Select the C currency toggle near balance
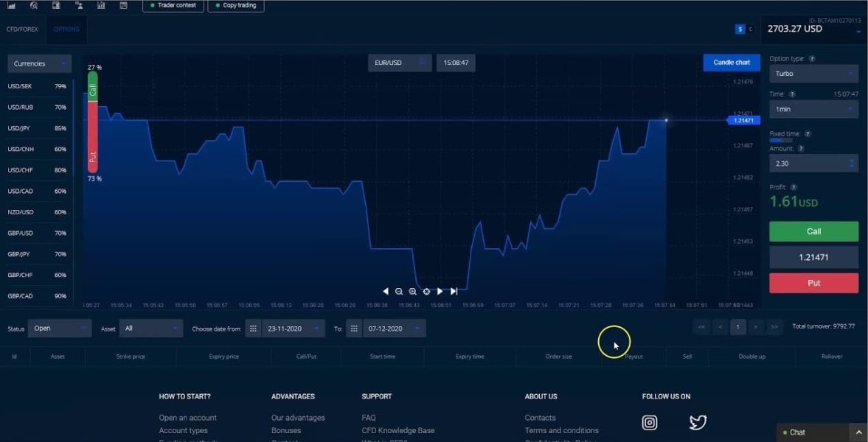The height and width of the screenshot is (442, 868). pos(751,29)
